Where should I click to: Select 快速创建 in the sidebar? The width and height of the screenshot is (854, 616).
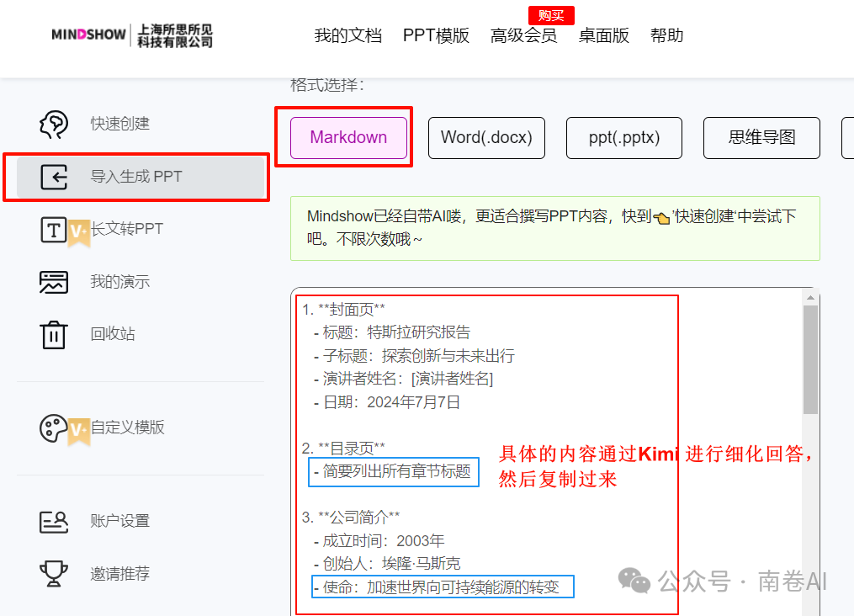tap(119, 124)
